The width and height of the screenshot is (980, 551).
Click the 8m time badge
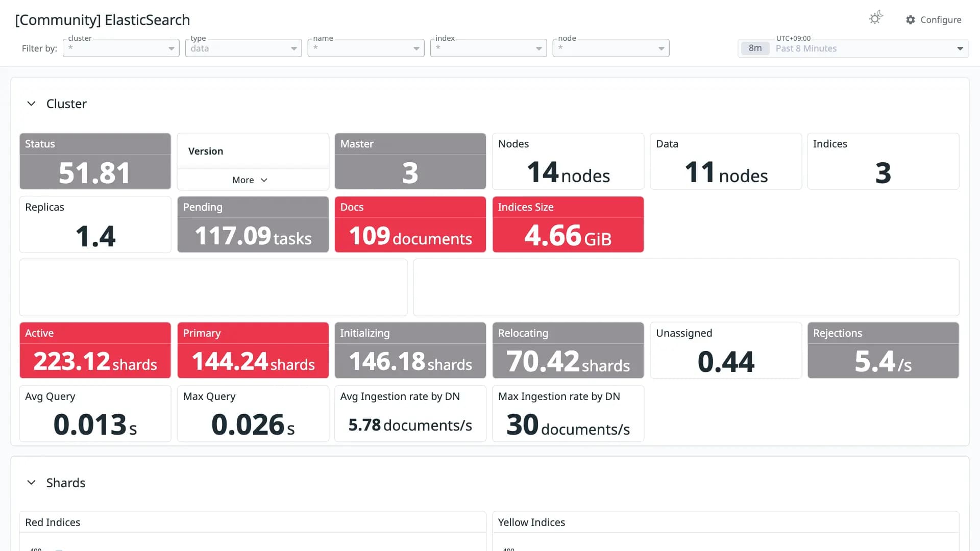point(755,48)
